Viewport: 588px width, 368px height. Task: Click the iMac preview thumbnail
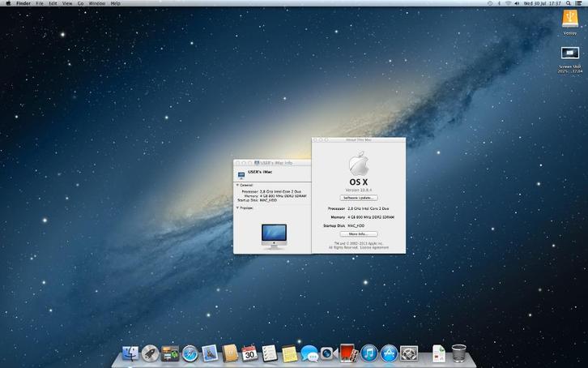tap(274, 235)
